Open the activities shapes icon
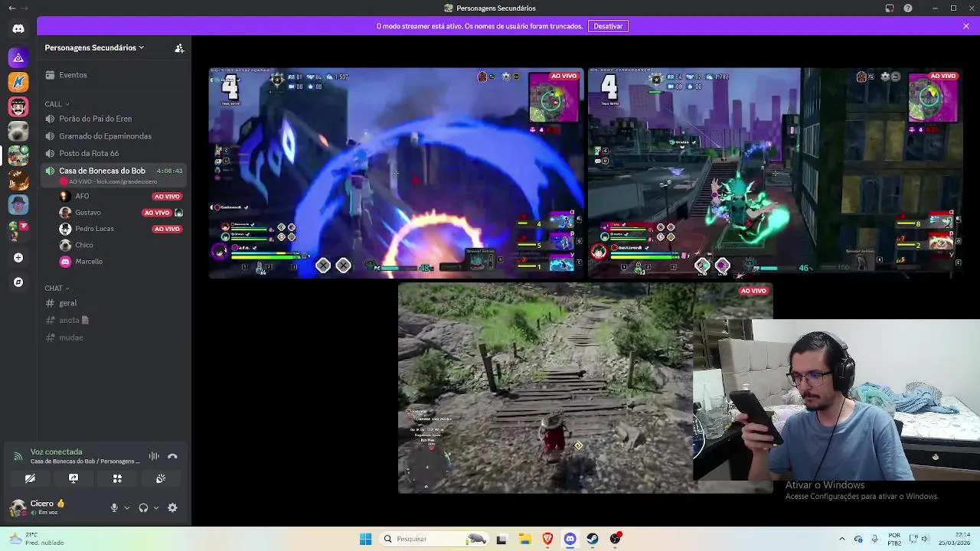 click(117, 478)
